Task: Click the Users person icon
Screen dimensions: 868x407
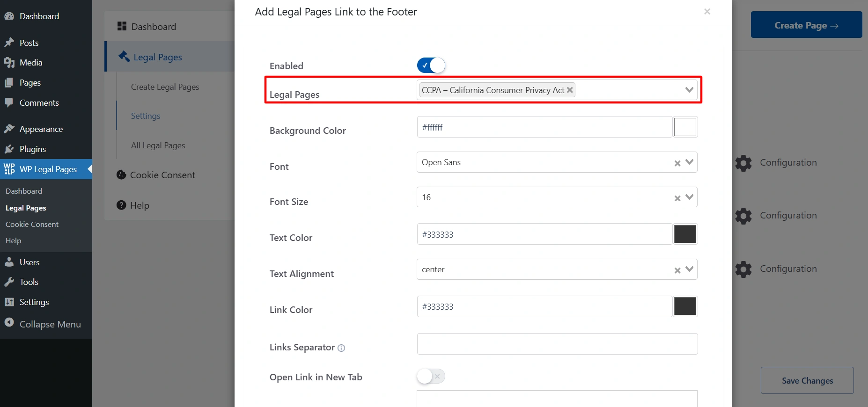Action: coord(9,262)
